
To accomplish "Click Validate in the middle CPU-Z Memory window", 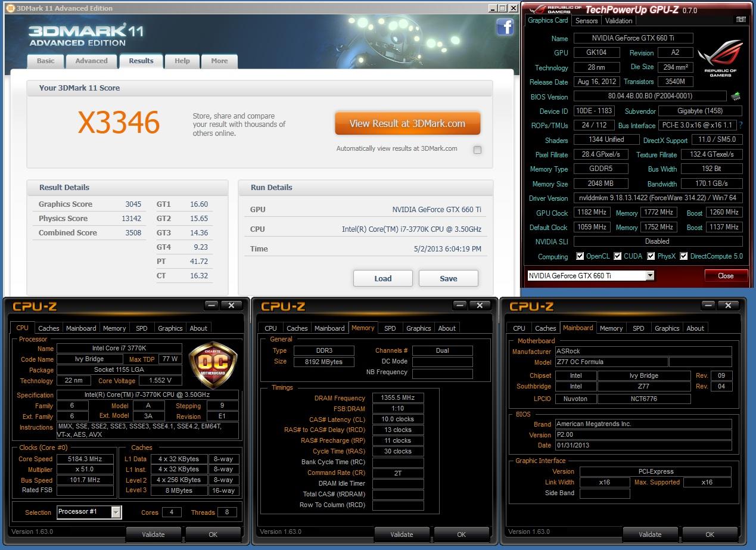I will [402, 535].
